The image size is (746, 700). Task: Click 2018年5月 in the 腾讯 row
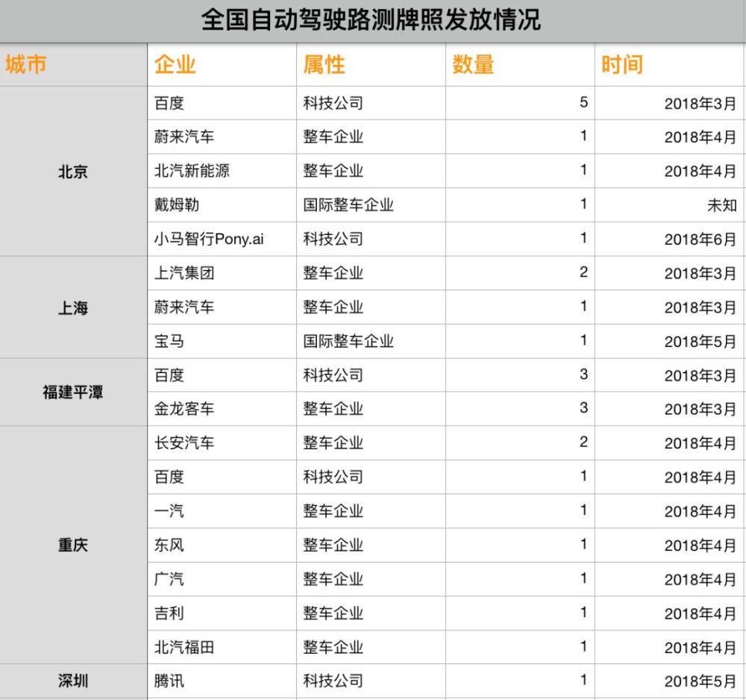pyautogui.click(x=700, y=681)
